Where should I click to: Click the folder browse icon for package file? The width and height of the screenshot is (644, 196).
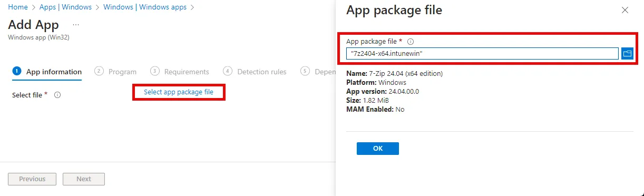(627, 53)
